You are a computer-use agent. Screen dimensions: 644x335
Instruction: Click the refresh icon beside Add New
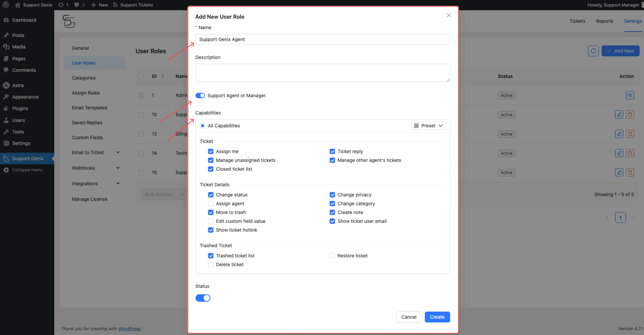click(593, 51)
